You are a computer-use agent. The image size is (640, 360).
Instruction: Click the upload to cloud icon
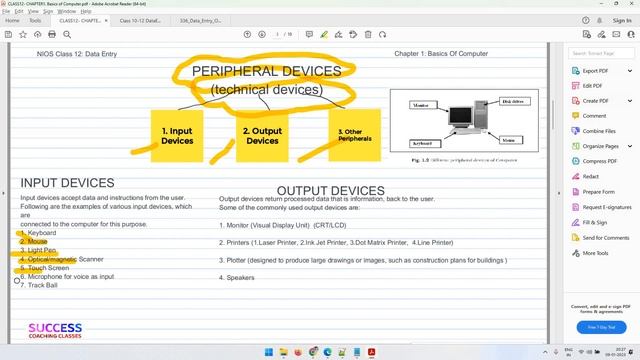pyautogui.click(x=38, y=35)
